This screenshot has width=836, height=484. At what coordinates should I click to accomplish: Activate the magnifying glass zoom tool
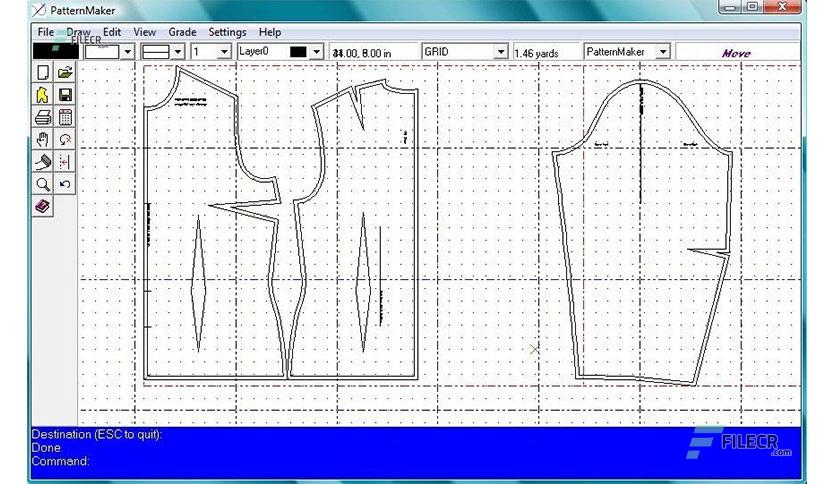(x=43, y=184)
